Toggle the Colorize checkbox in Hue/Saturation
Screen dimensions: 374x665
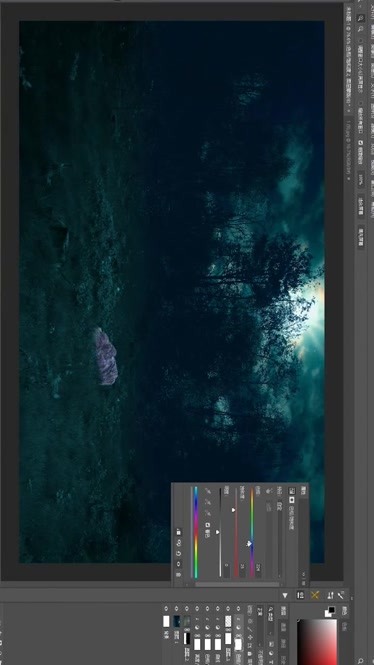207,525
